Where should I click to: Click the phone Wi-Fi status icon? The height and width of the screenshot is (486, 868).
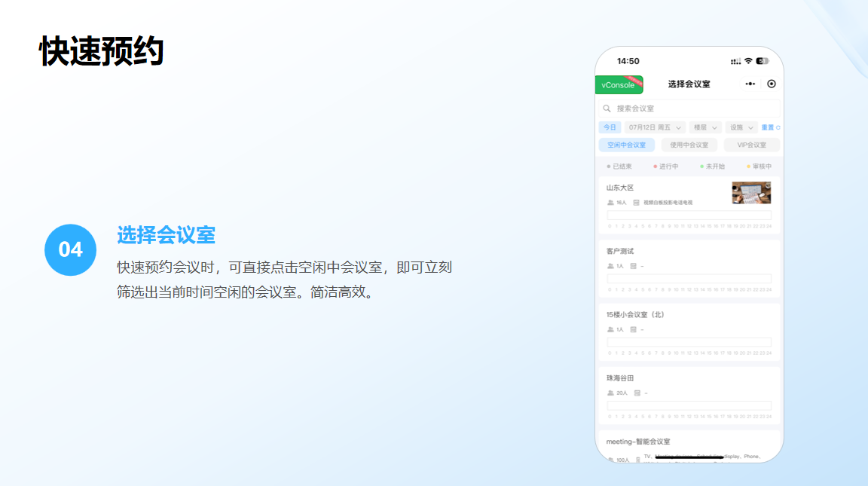pyautogui.click(x=748, y=61)
